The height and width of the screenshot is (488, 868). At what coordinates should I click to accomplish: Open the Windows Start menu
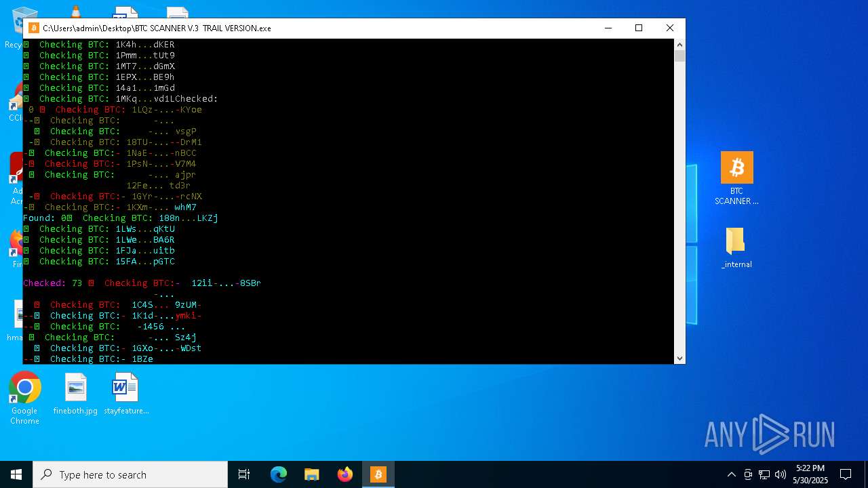16,474
